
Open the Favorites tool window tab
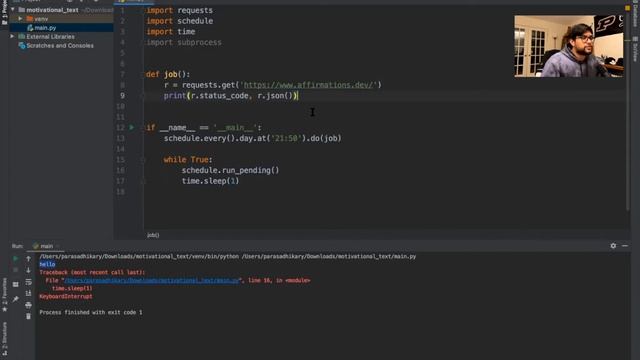pos(5,296)
